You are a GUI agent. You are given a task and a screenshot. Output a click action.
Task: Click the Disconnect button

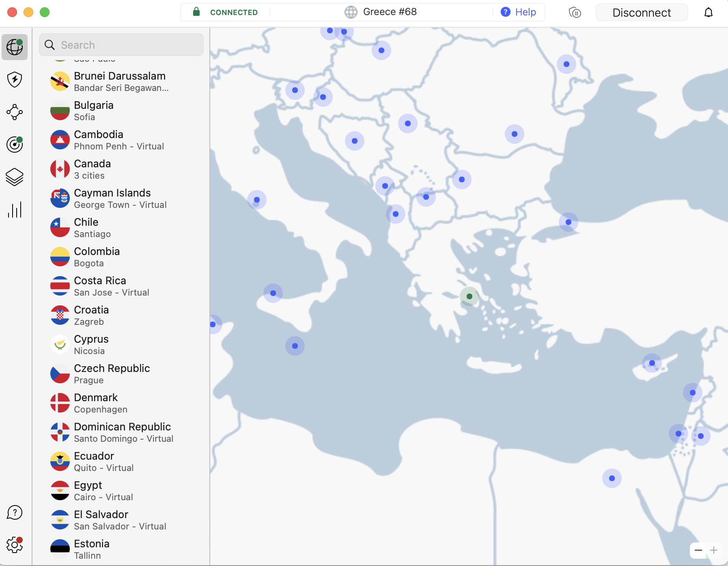point(641,13)
